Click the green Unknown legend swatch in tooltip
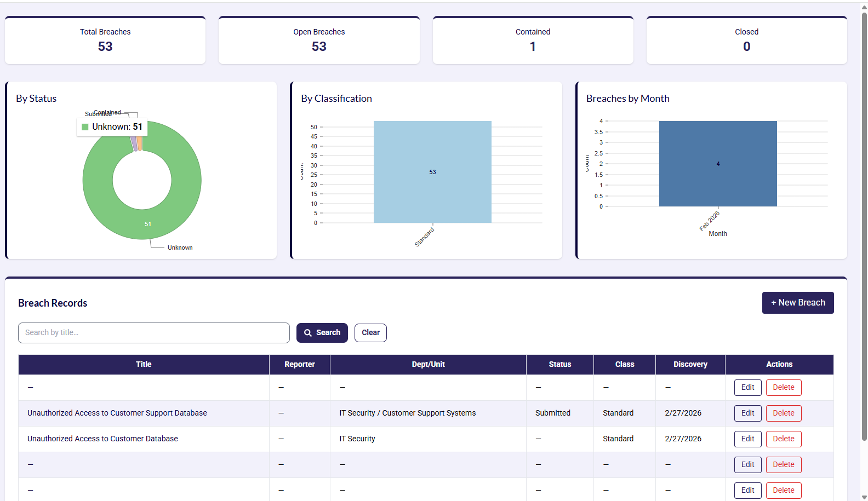The height and width of the screenshot is (501, 868). 85,127
